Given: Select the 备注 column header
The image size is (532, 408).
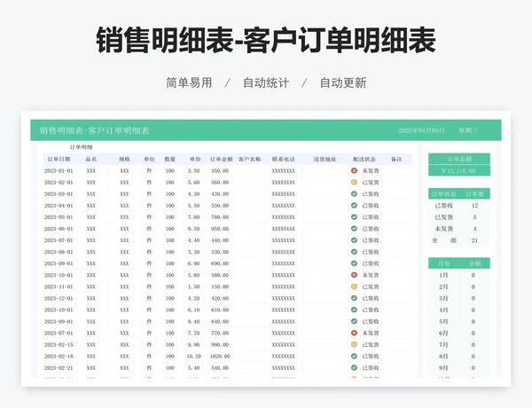Looking at the screenshot, I should [396, 159].
